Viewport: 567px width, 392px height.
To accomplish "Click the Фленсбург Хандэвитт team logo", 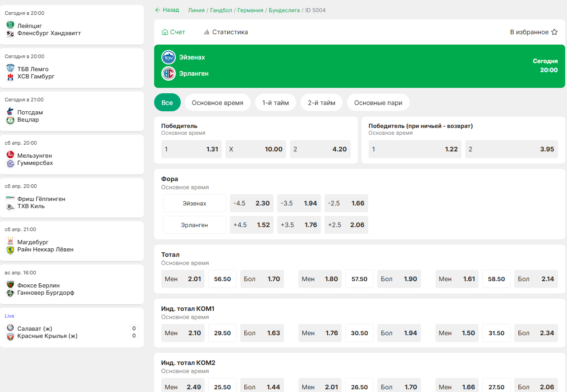I will click(x=10, y=33).
